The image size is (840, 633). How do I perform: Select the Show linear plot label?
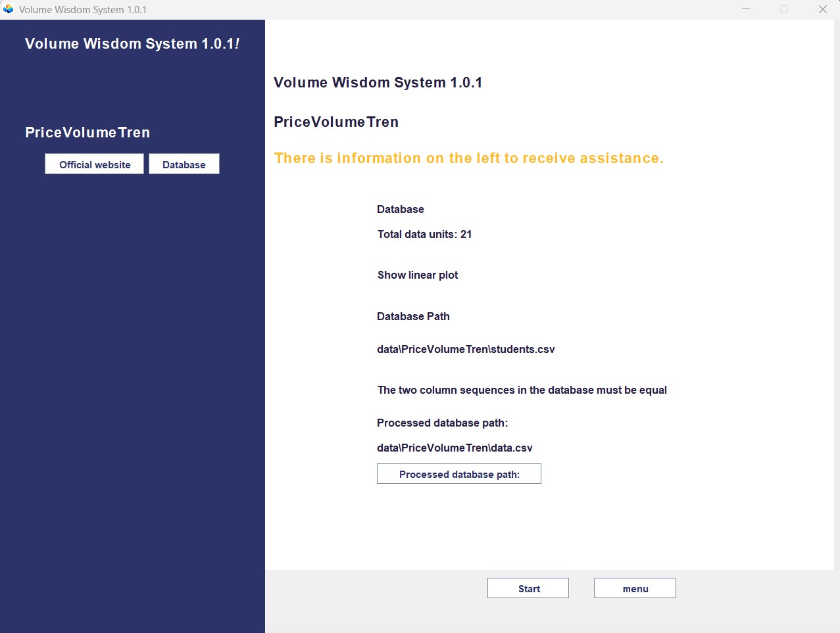[418, 275]
